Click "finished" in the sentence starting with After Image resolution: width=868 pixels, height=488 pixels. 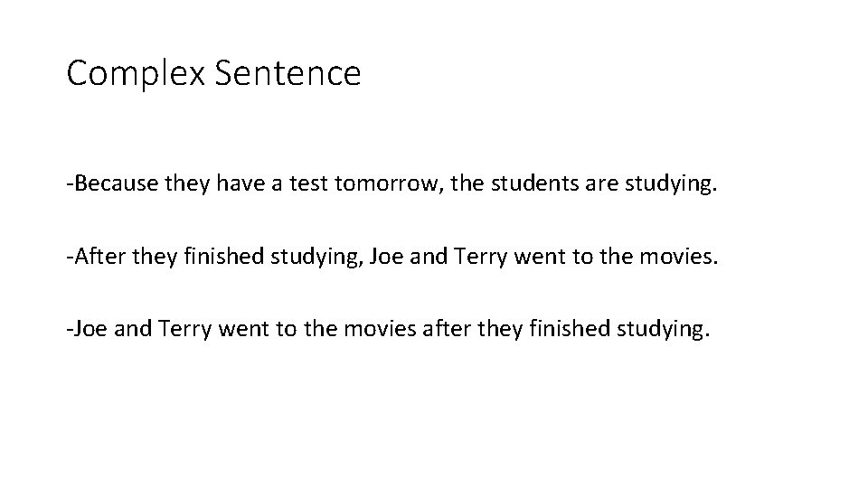pos(223,256)
